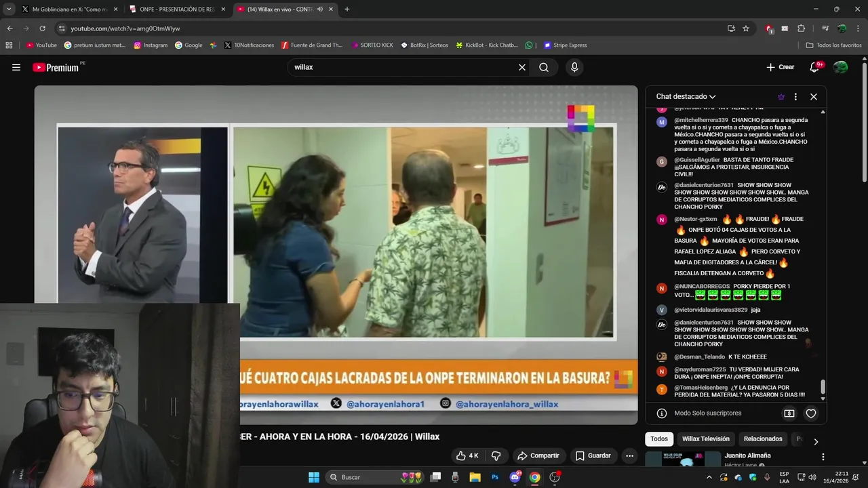Viewport: 868px width, 488px height.
Task: Like the video (4 K)
Action: pos(467,455)
